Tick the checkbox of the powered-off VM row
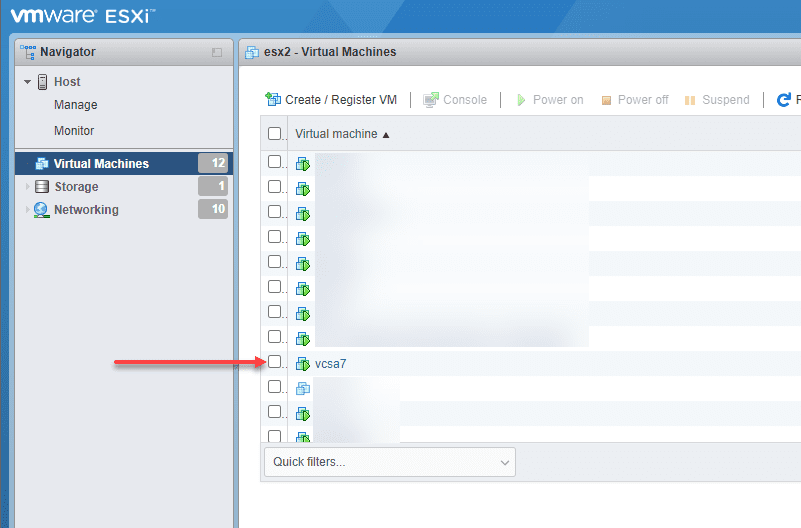The width and height of the screenshot is (801, 528). pyautogui.click(x=275, y=387)
